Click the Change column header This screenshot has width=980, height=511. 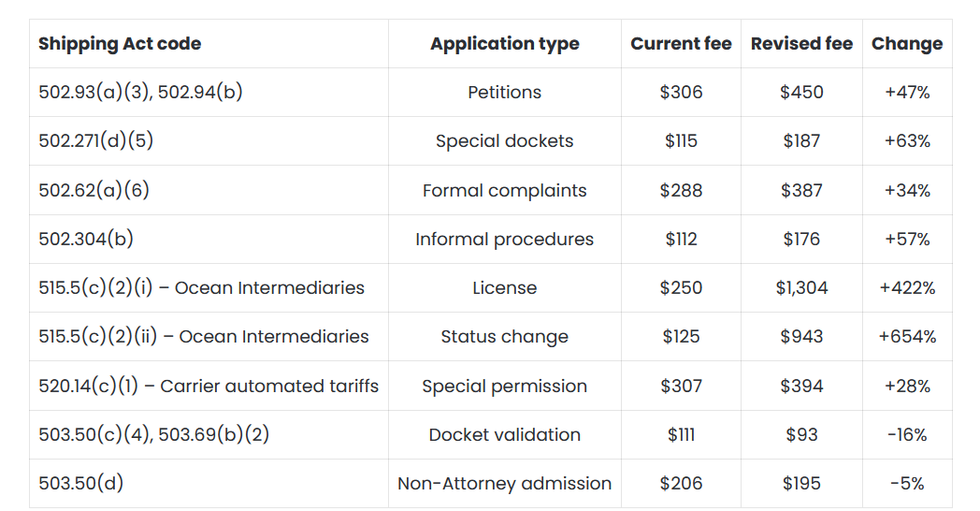[x=907, y=44]
